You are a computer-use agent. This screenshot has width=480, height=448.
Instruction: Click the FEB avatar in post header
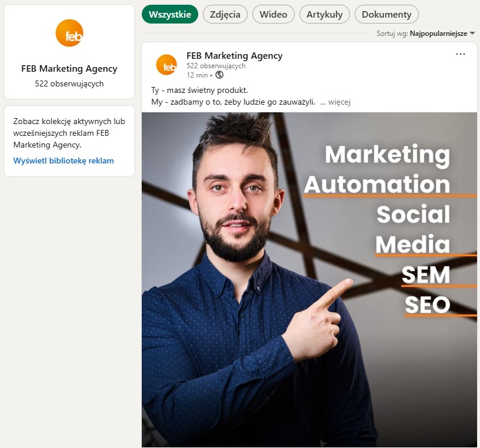[166, 65]
